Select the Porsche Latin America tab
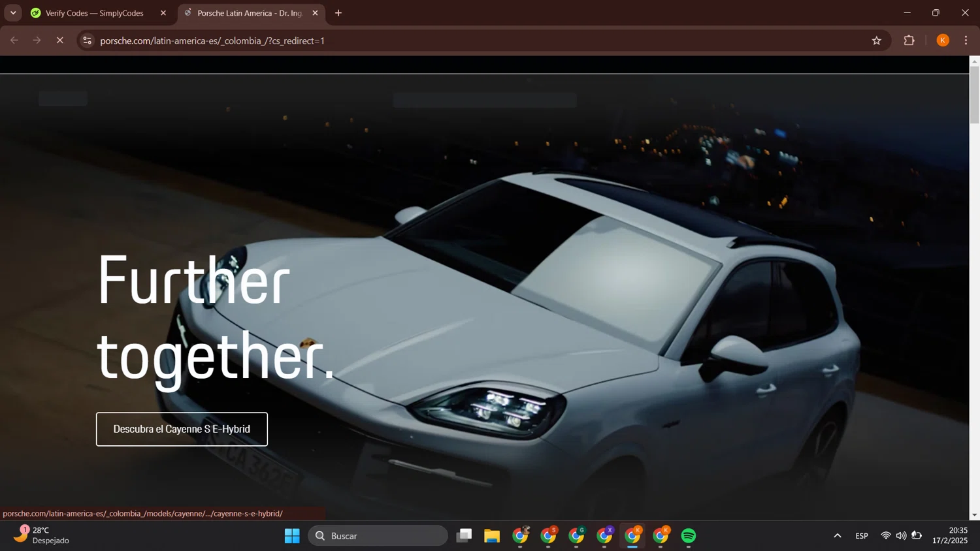This screenshot has height=551, width=980. tap(251, 13)
